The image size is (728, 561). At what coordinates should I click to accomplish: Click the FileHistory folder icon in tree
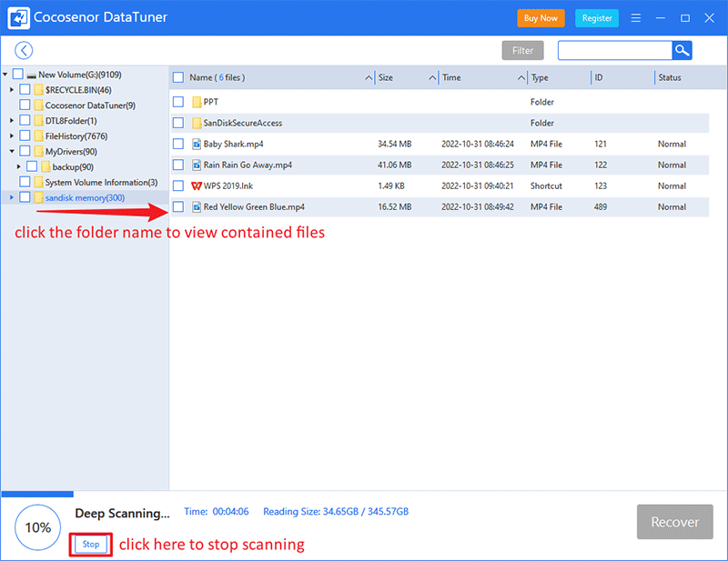(38, 136)
